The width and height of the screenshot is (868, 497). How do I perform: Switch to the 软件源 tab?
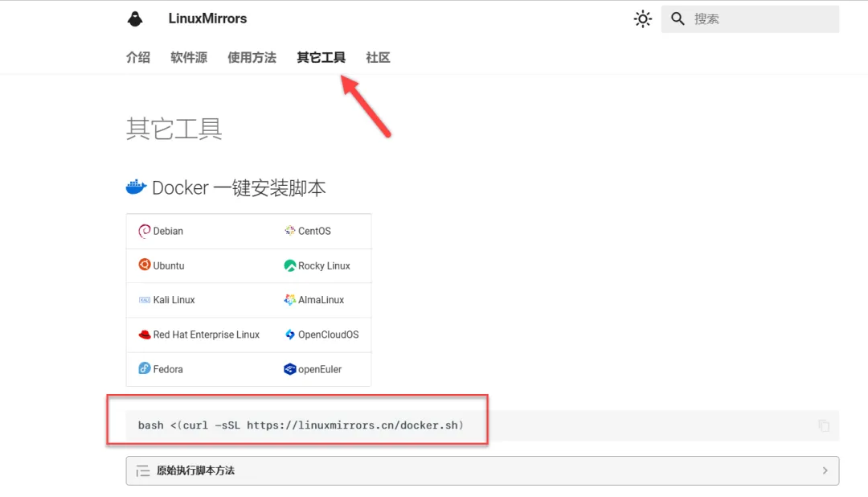(x=188, y=57)
